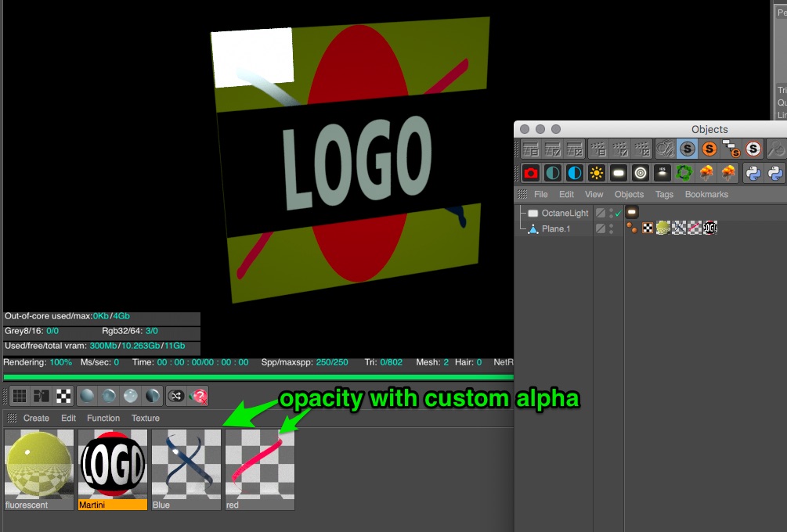Create an Octane diffuse material sphere
This screenshot has width=787, height=532.
pos(88,396)
